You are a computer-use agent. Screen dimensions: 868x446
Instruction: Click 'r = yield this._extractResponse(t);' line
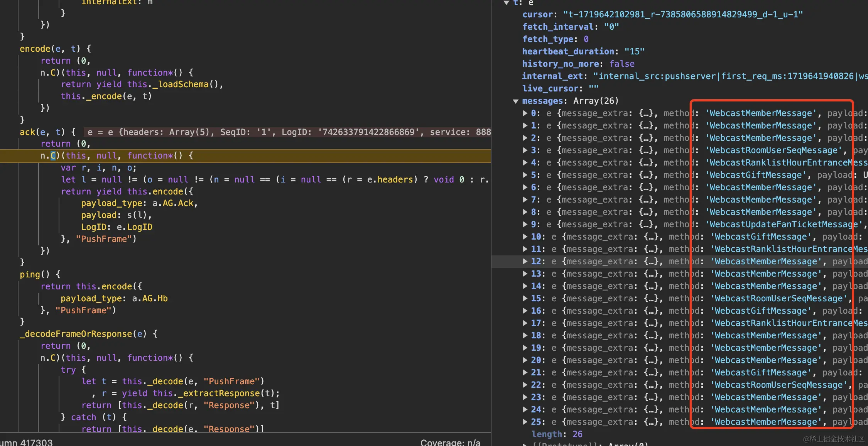[191, 394]
